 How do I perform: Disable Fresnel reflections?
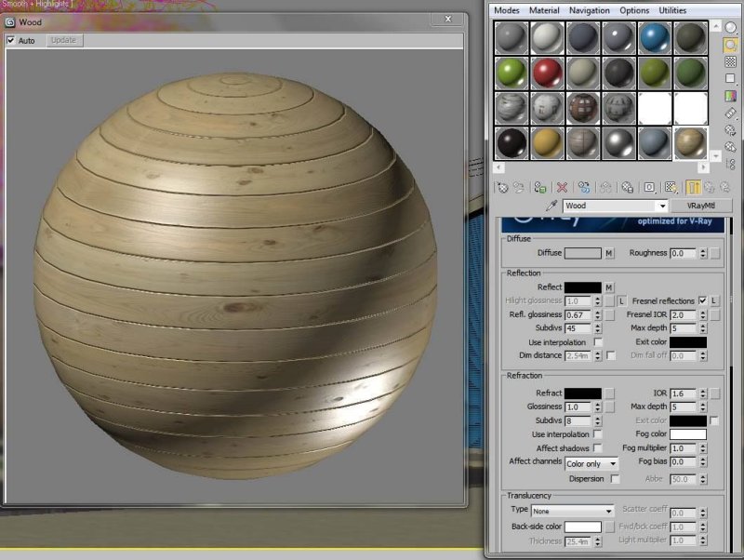701,300
